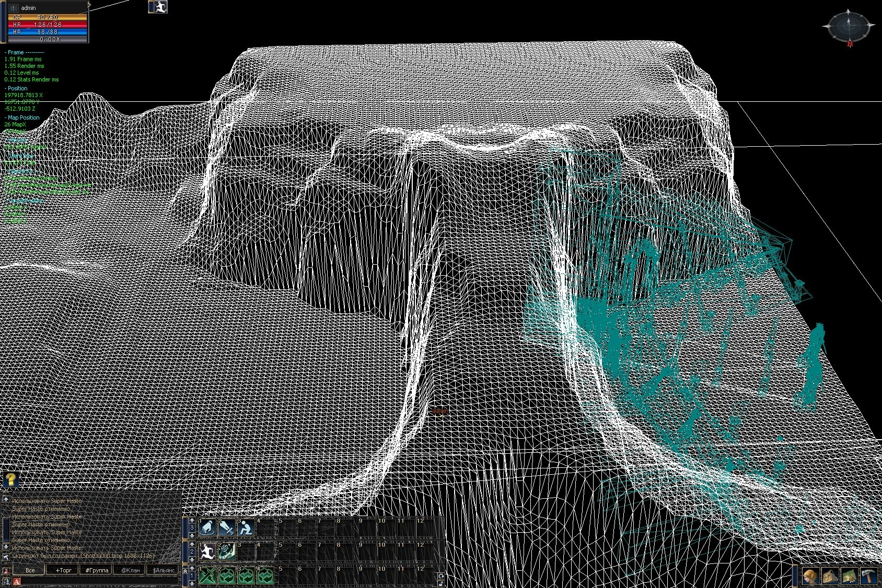Open the Inventory bag icon
Screen dimensions: 882x588
830,576
